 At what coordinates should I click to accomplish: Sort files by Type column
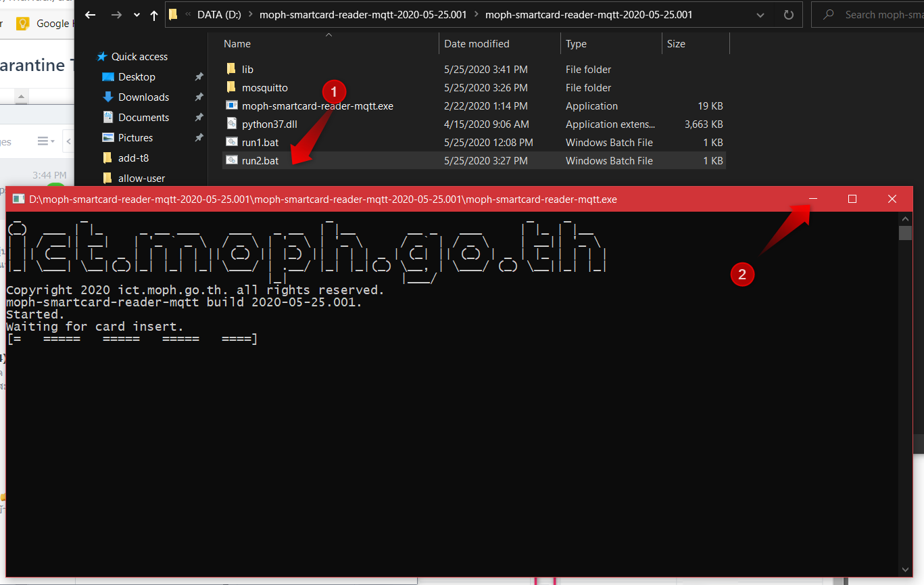pos(576,44)
